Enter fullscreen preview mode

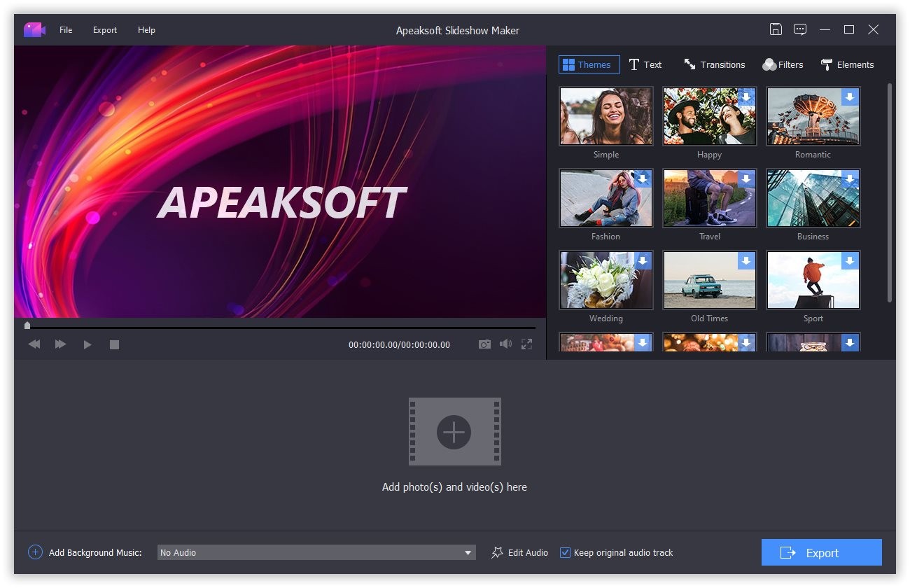coord(526,344)
